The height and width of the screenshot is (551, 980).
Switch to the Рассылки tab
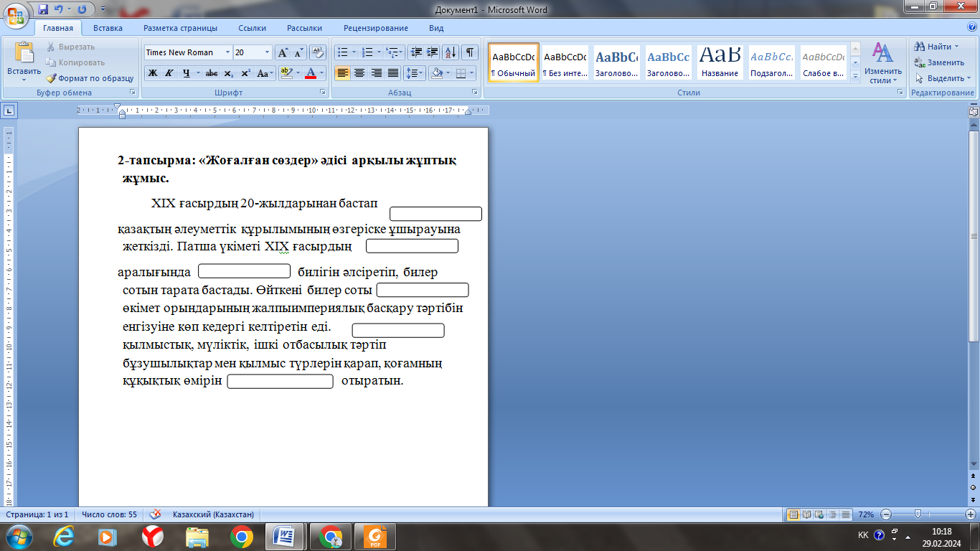304,28
